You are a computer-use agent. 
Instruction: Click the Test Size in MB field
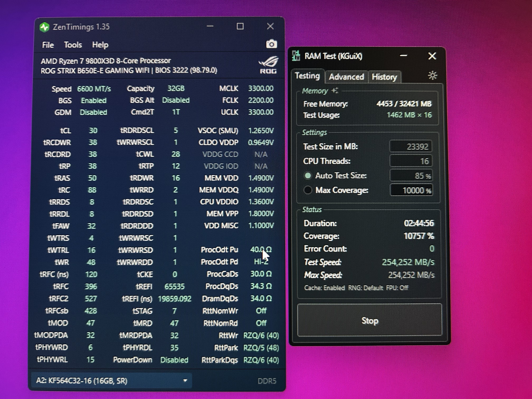410,146
